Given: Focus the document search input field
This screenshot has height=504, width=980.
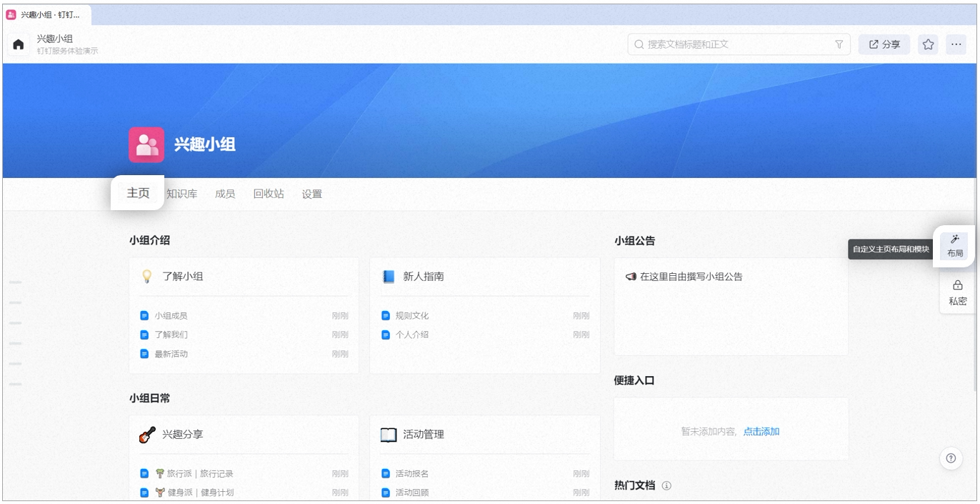Looking at the screenshot, I should pyautogui.click(x=739, y=44).
